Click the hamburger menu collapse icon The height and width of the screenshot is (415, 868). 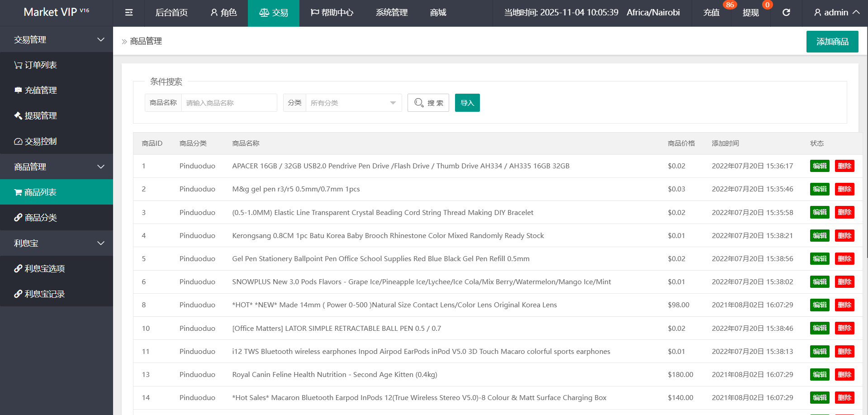(129, 13)
